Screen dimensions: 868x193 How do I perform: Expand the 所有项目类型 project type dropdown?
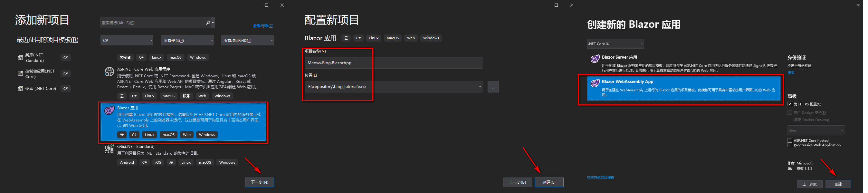tap(247, 40)
